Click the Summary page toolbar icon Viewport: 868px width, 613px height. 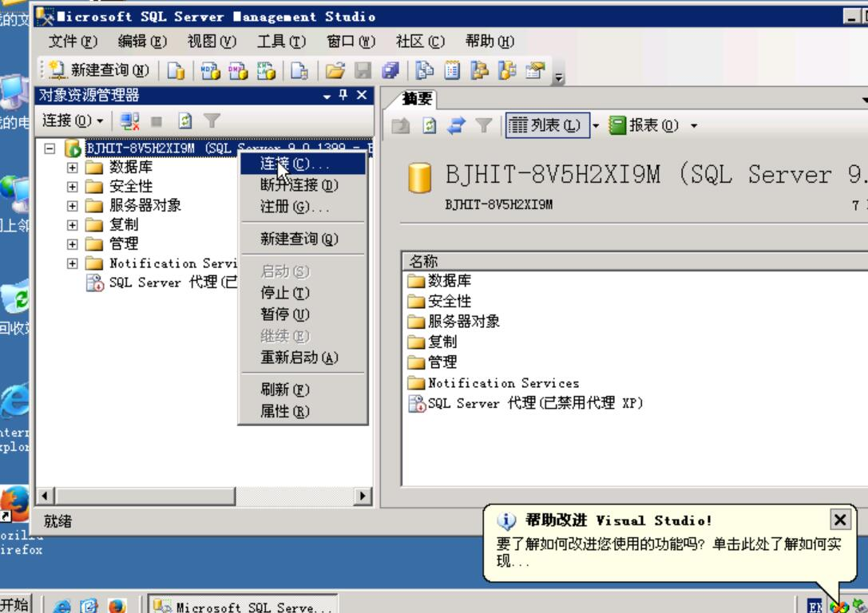pyautogui.click(x=452, y=70)
